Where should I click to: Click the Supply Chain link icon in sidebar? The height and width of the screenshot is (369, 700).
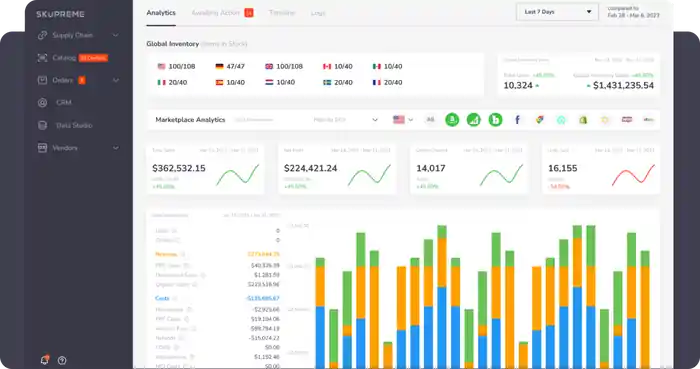(x=42, y=35)
